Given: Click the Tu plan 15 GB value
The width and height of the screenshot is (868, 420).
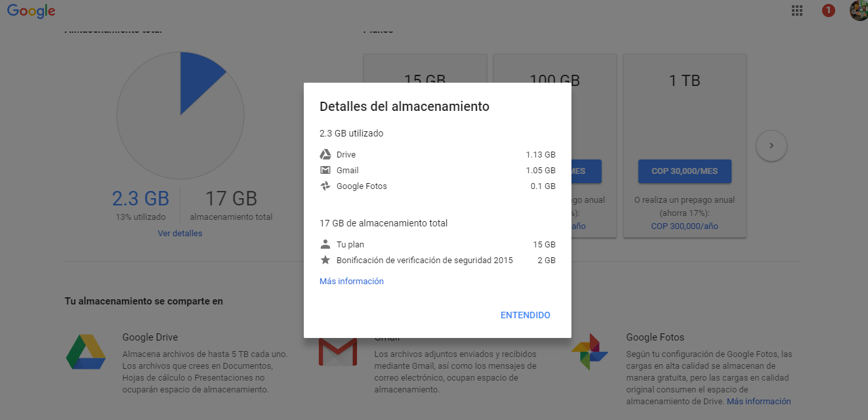Looking at the screenshot, I should tap(545, 244).
